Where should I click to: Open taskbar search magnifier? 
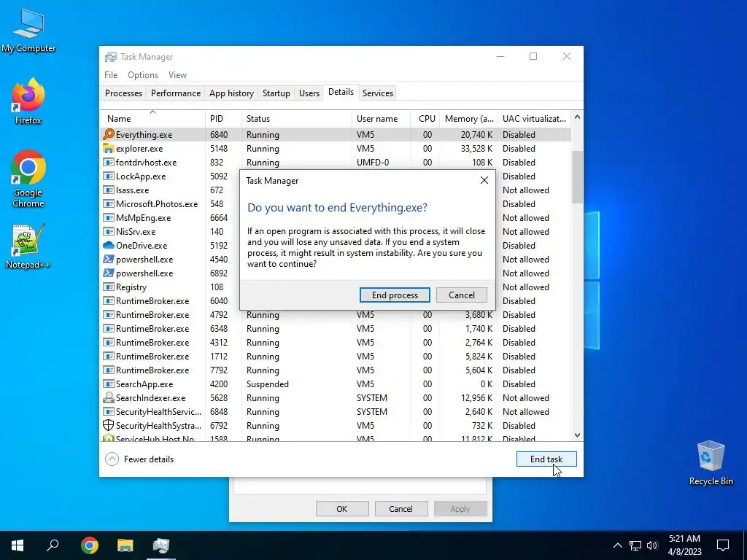[x=53, y=545]
